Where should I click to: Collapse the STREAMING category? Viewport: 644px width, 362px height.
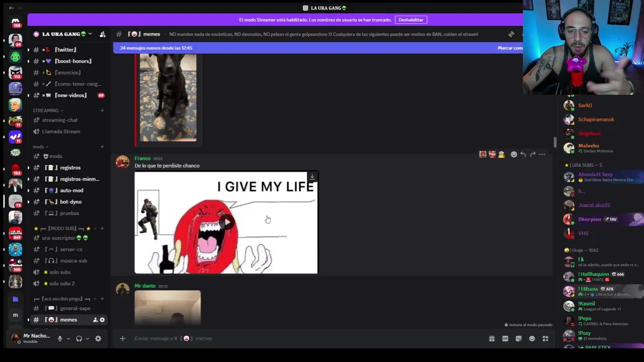coord(48,111)
